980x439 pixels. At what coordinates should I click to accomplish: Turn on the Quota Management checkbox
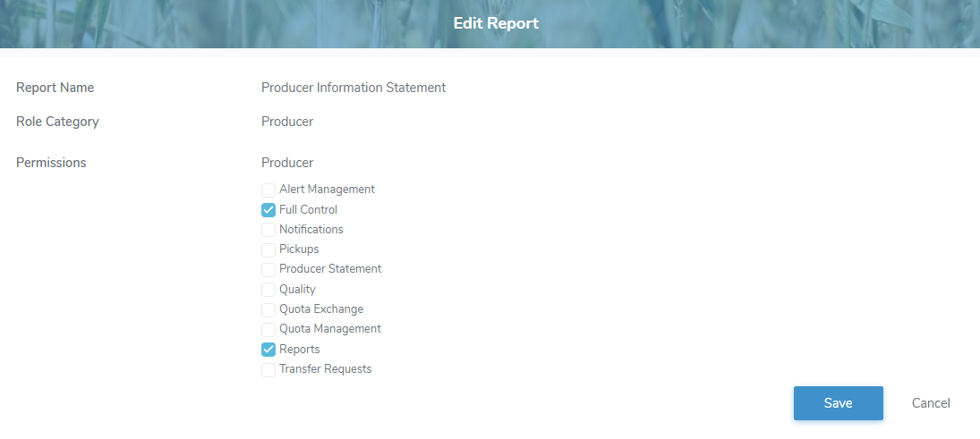point(268,329)
